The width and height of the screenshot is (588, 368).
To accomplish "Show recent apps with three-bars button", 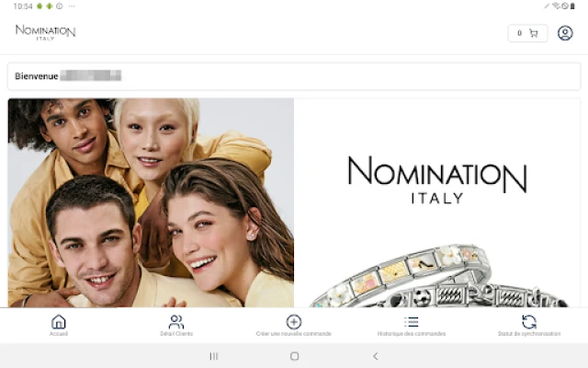I will 214,356.
